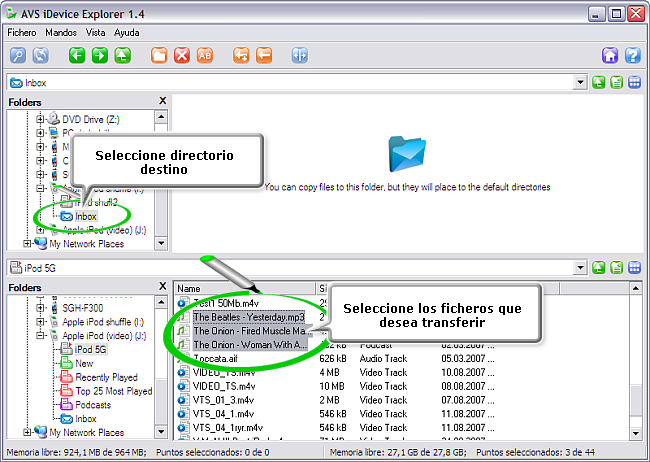Click orange copy-with-plus arrow icon
The width and height of the screenshot is (650, 462).
pos(241,55)
